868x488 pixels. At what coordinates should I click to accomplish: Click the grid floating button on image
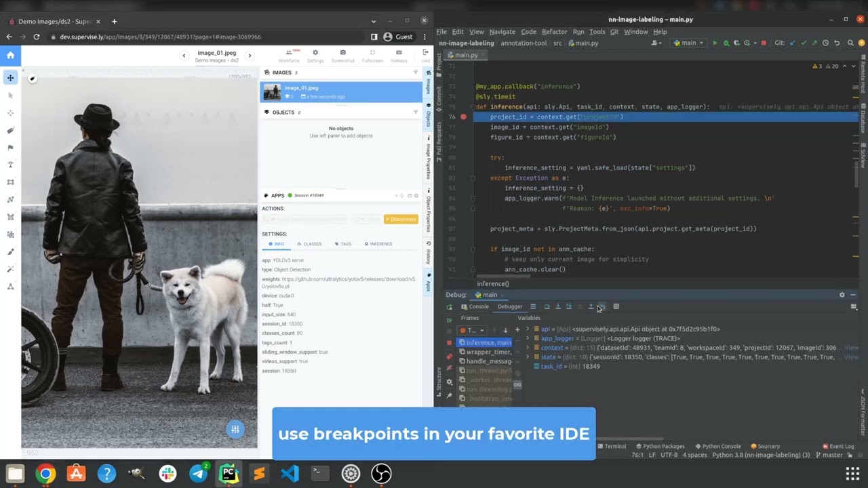235,429
